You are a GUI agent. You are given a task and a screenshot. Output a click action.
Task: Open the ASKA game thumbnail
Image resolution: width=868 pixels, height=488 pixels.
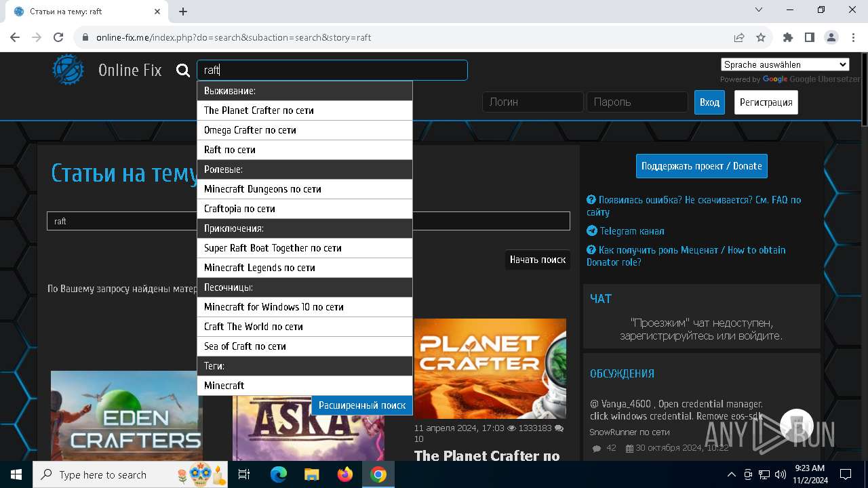(309, 428)
